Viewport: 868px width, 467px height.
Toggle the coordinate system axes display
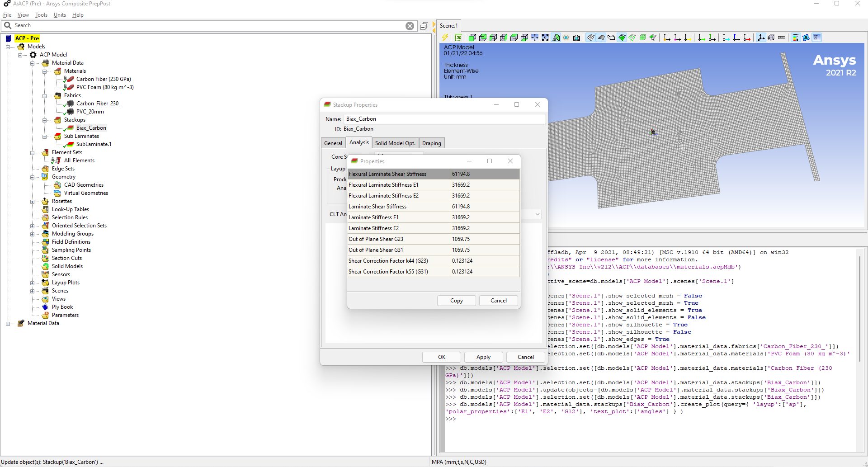761,38
